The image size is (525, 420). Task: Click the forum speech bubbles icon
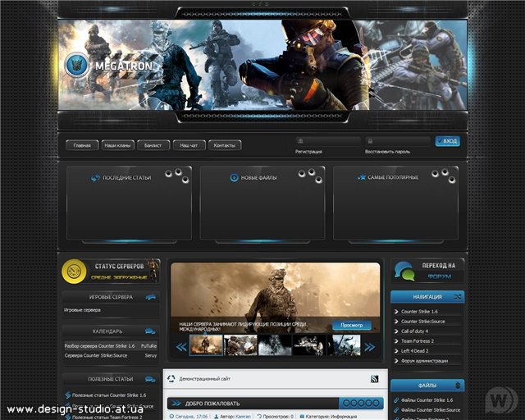tap(404, 271)
